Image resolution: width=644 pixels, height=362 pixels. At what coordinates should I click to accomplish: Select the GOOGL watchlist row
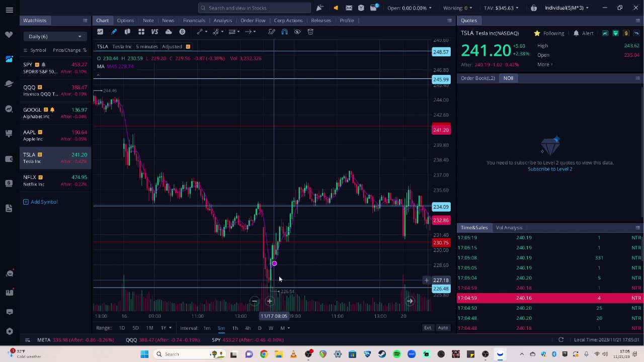(55, 113)
